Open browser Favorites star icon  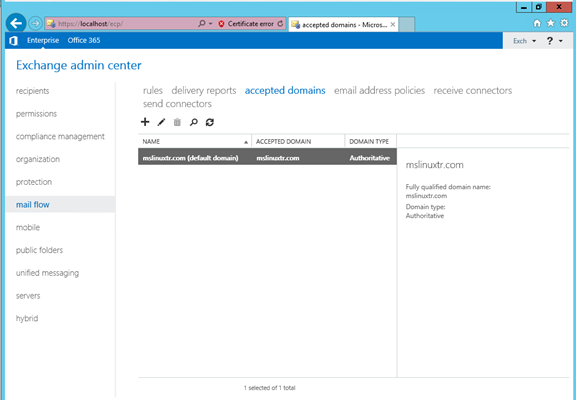(551, 24)
